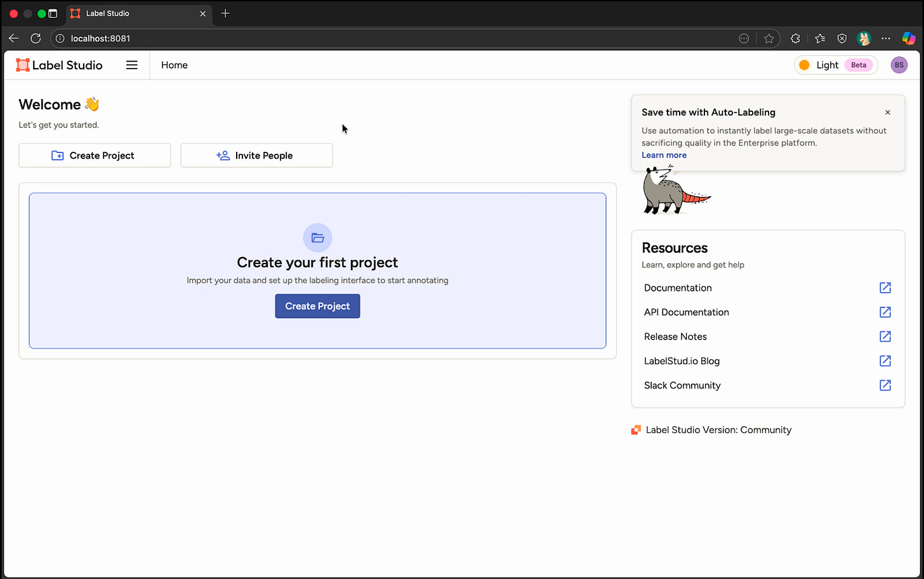Viewport: 924px width, 579px height.
Task: Click the top Create Project button with folder icon
Action: pos(95,156)
